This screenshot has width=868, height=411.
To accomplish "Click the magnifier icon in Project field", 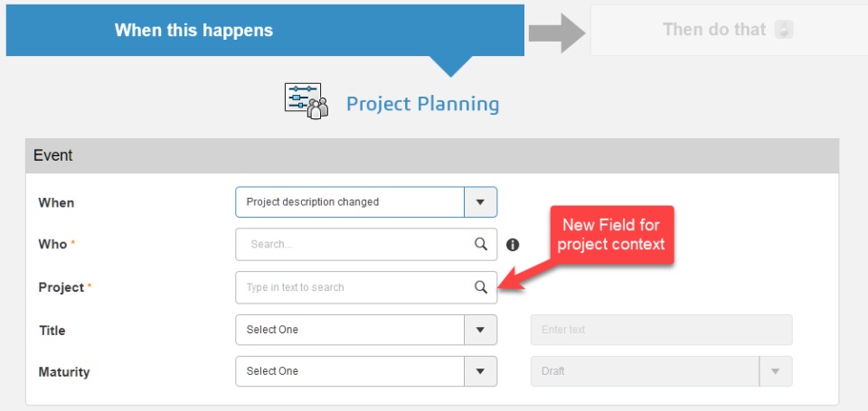I will (x=481, y=287).
